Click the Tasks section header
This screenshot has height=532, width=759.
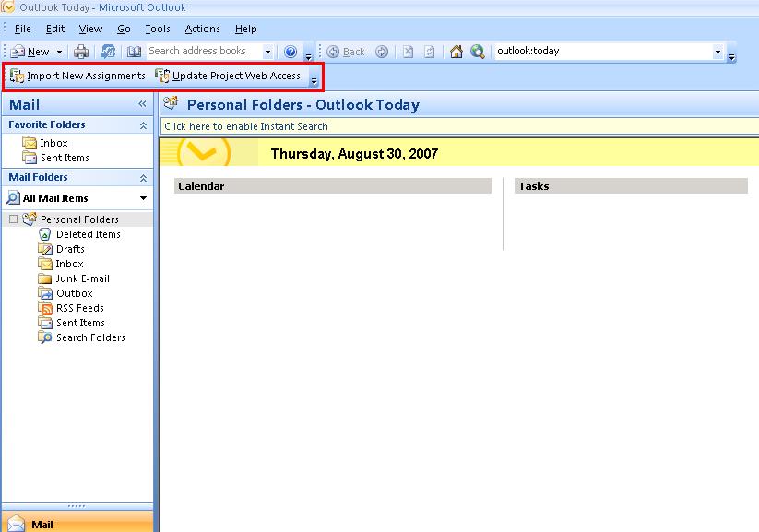pyautogui.click(x=631, y=186)
